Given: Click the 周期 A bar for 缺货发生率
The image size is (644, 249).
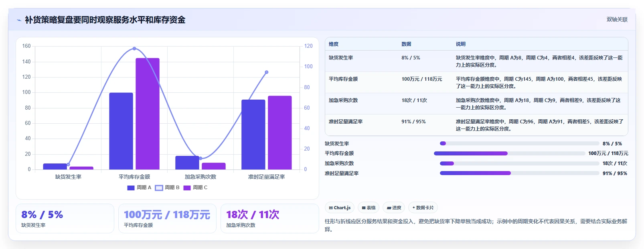Looking at the screenshot, I should (55, 166).
